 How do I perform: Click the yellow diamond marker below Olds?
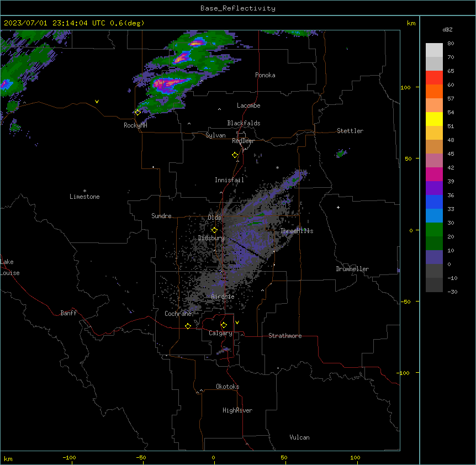(214, 230)
